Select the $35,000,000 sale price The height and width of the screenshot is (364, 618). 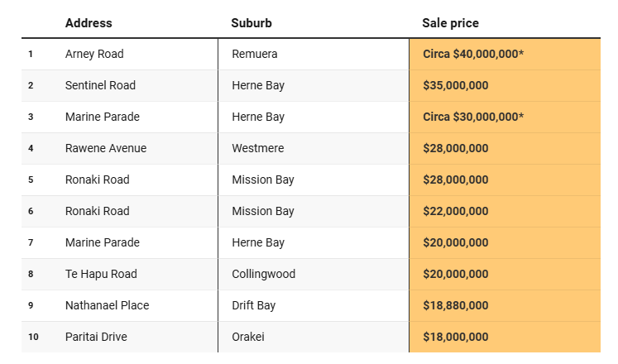pyautogui.click(x=456, y=85)
